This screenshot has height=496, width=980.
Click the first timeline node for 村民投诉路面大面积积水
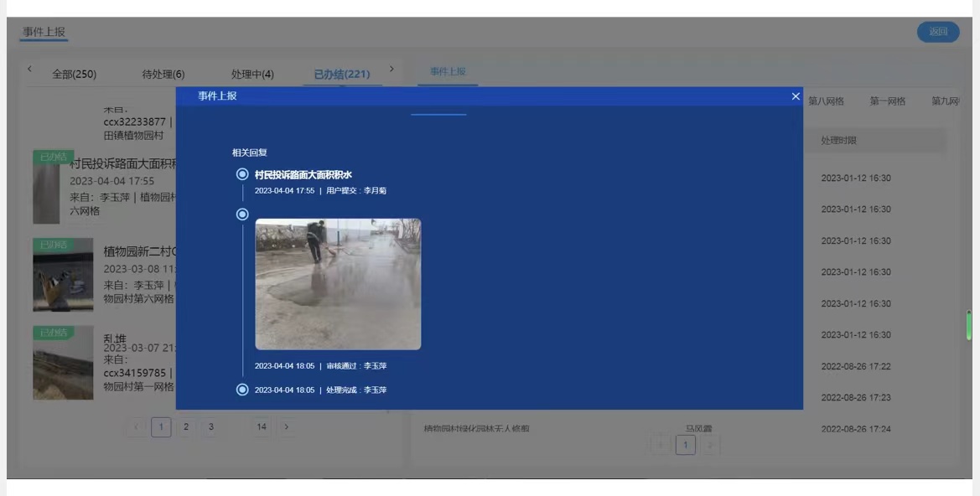pyautogui.click(x=242, y=174)
